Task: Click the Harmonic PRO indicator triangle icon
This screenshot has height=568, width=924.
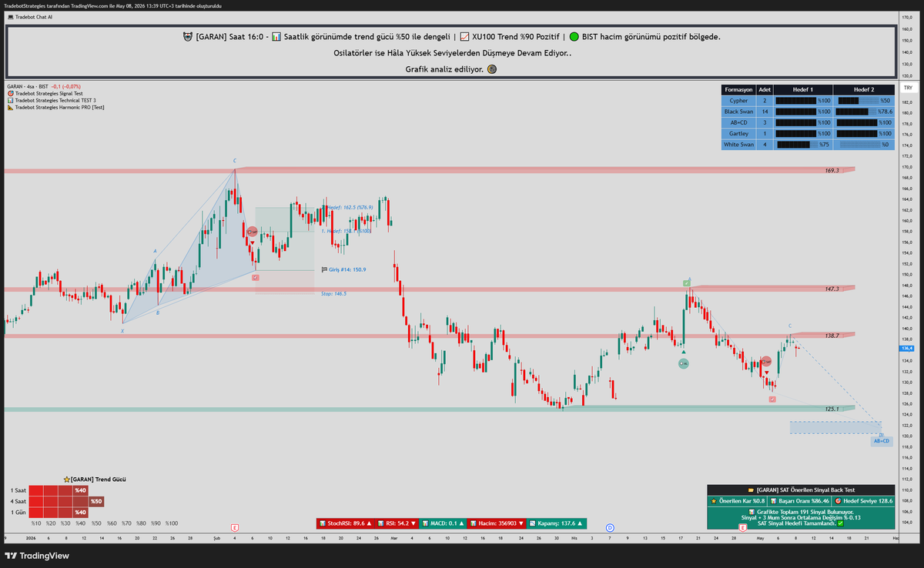Action: click(10, 107)
